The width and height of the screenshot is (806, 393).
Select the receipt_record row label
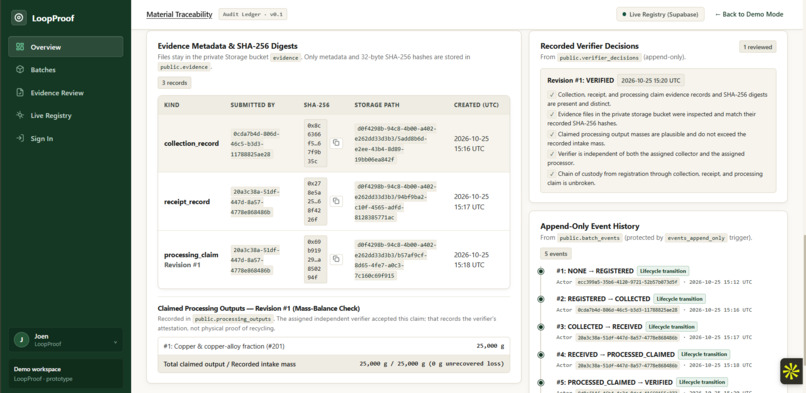(187, 202)
